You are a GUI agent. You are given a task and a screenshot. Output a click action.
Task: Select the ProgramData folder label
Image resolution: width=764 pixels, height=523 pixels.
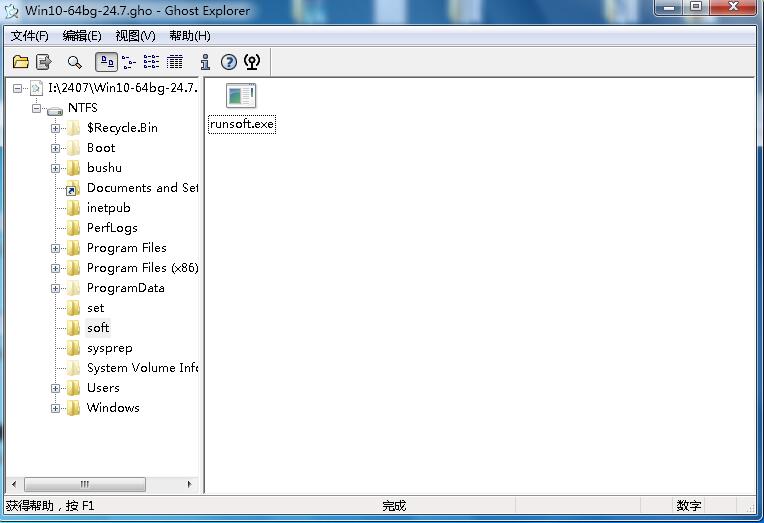click(x=126, y=288)
